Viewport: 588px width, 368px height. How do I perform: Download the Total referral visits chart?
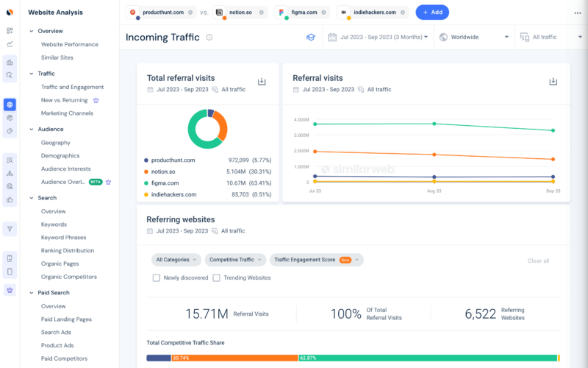click(262, 82)
